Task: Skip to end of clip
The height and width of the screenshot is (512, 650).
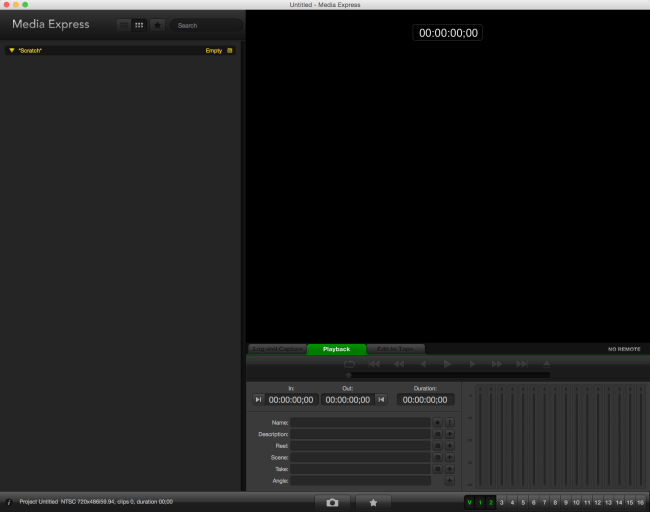Action: [x=521, y=364]
